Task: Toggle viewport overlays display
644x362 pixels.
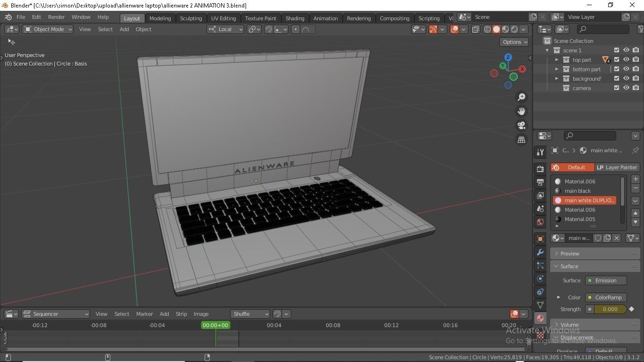Action: [x=454, y=29]
